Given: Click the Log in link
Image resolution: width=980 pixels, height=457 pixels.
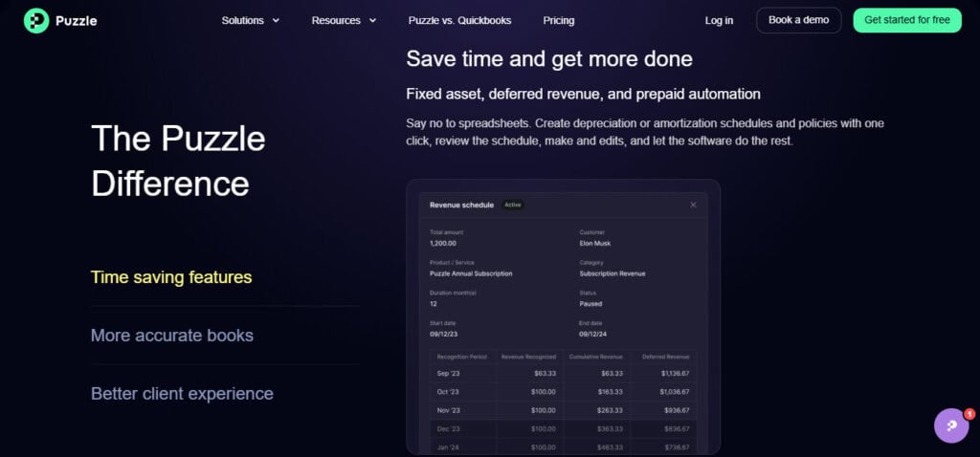Looking at the screenshot, I should pyautogui.click(x=719, y=21).
